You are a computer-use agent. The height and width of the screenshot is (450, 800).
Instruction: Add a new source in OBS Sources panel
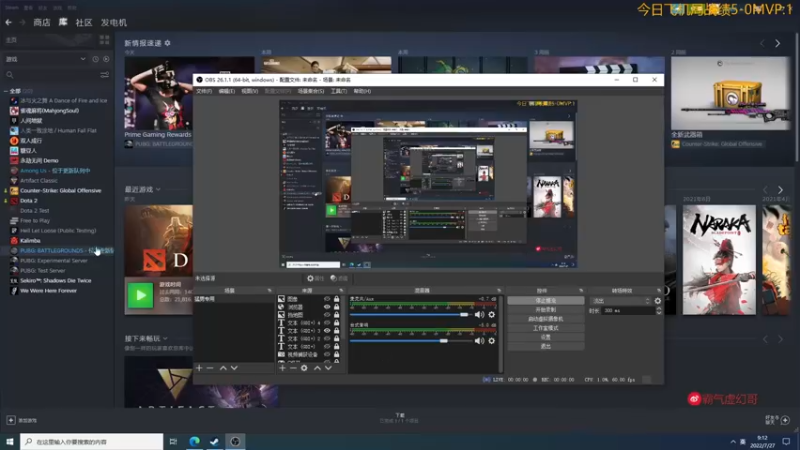coord(282,368)
